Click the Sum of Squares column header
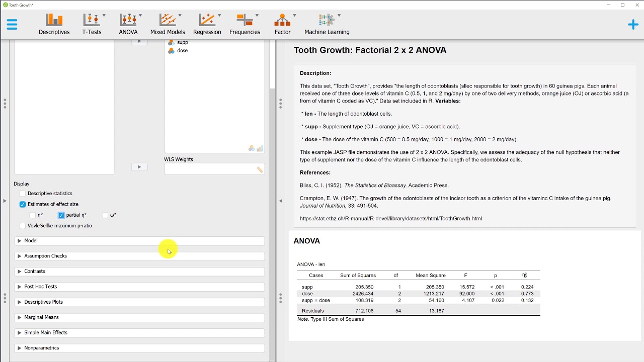The height and width of the screenshot is (362, 644). point(358,276)
